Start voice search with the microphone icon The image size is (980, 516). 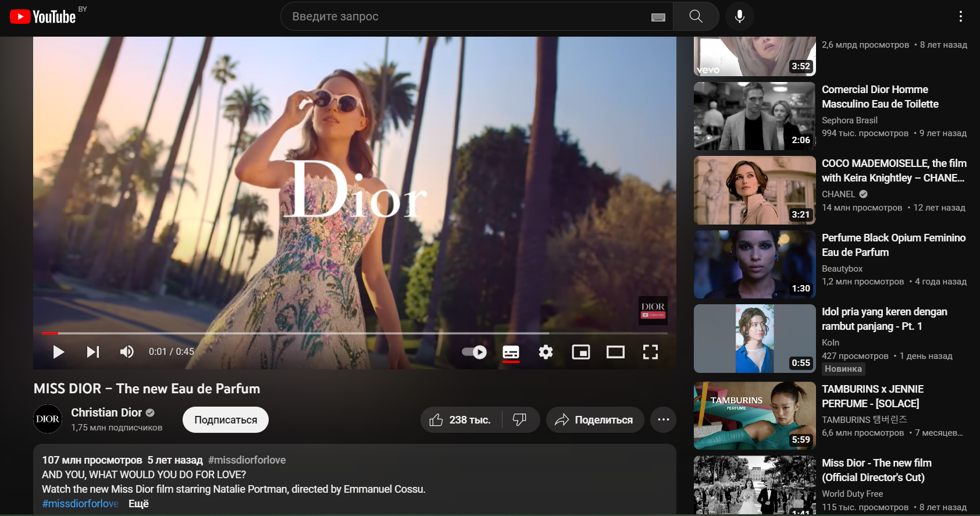pyautogui.click(x=739, y=16)
